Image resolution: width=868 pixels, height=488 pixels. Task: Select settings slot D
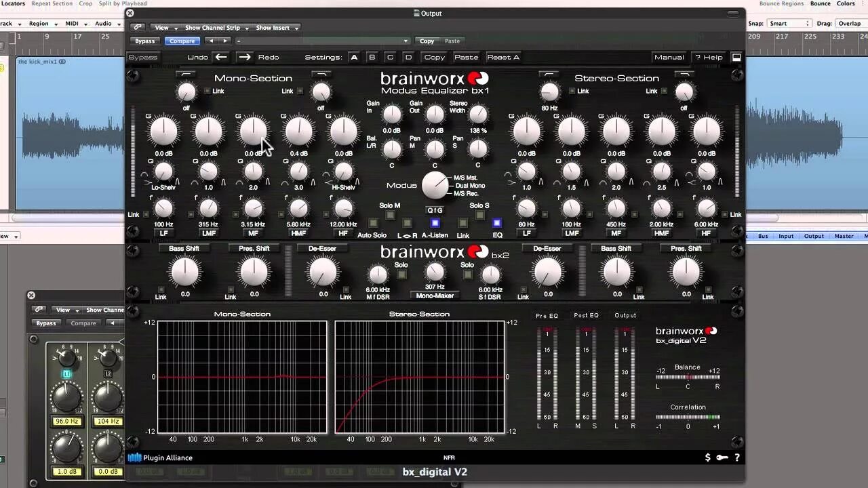coord(408,58)
